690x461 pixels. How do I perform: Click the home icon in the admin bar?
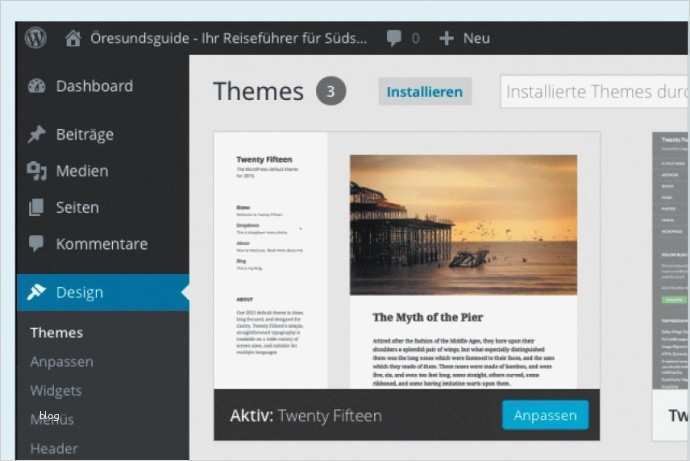point(73,38)
